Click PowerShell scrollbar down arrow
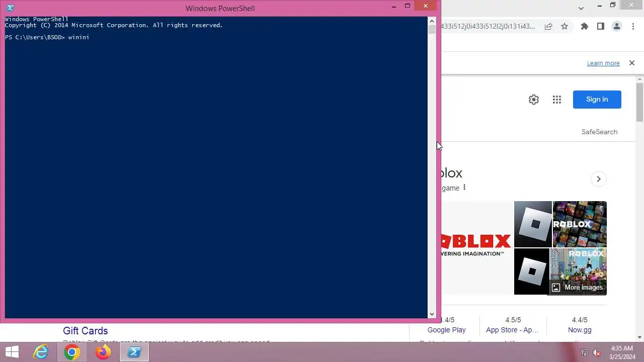 coord(432,314)
